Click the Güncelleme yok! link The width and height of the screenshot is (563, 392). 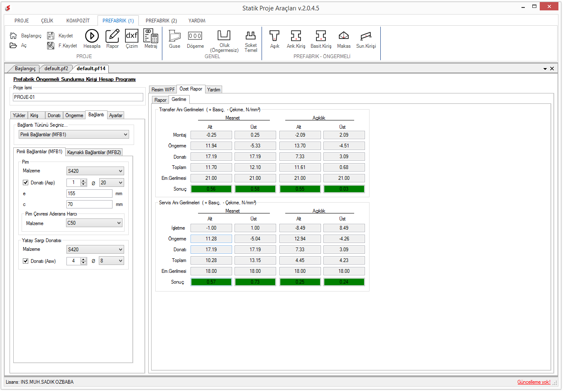534,382
